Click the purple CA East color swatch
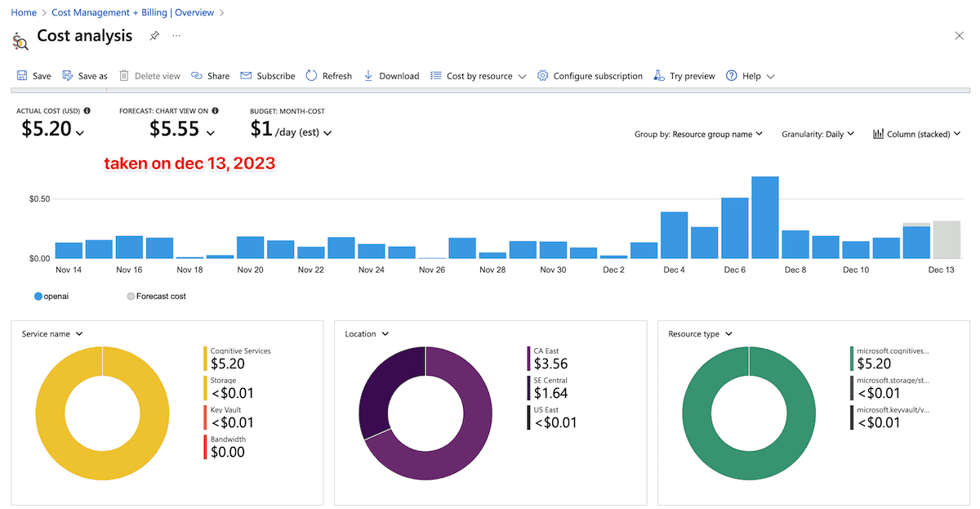980x509 pixels. coord(528,358)
